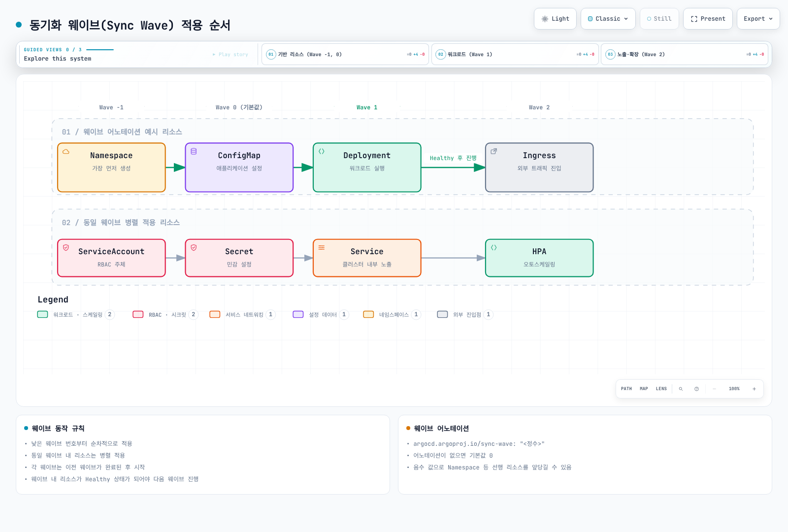
Task: Click the Wave -1 column header
Action: pyautogui.click(x=111, y=107)
